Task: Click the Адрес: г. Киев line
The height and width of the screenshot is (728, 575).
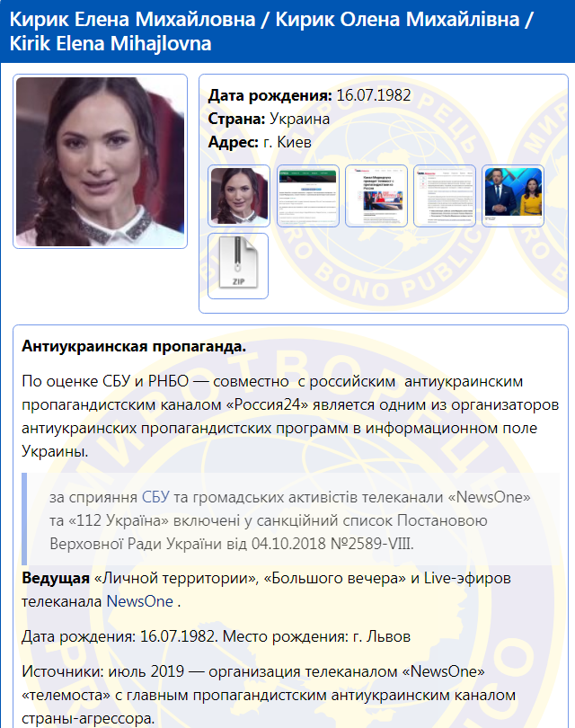Action: pos(260,142)
